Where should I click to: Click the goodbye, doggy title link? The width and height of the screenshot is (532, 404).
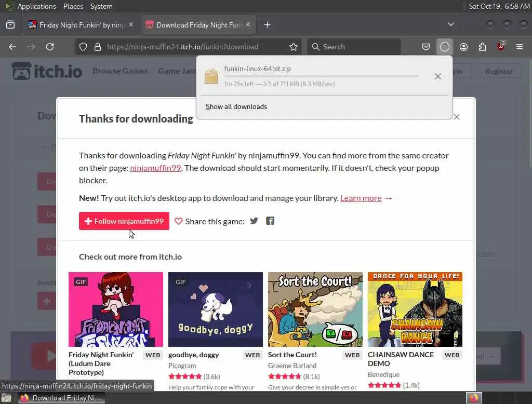(x=194, y=355)
